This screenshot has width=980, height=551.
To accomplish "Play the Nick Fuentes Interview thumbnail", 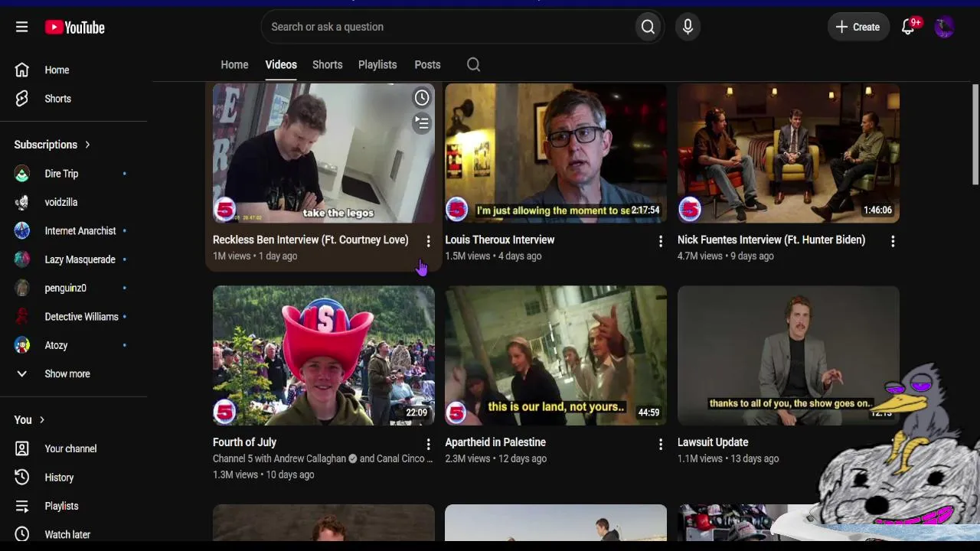I will pos(789,153).
